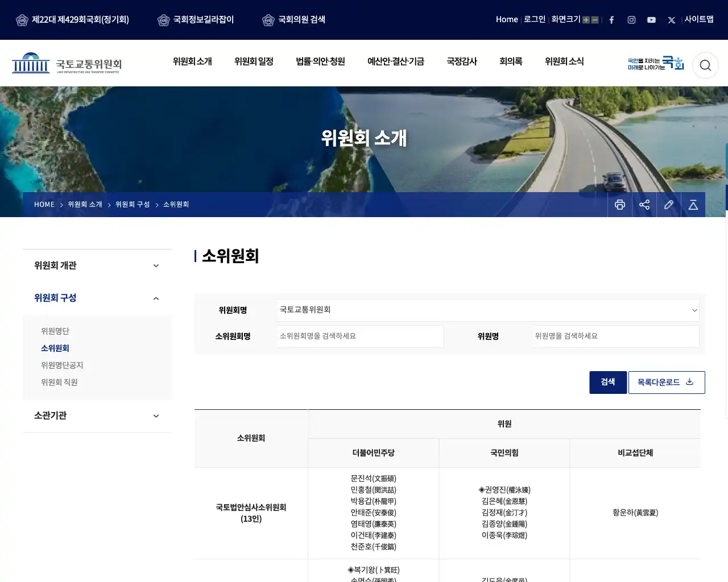Increase screen size with plus icon
The image size is (728, 582).
click(586, 20)
